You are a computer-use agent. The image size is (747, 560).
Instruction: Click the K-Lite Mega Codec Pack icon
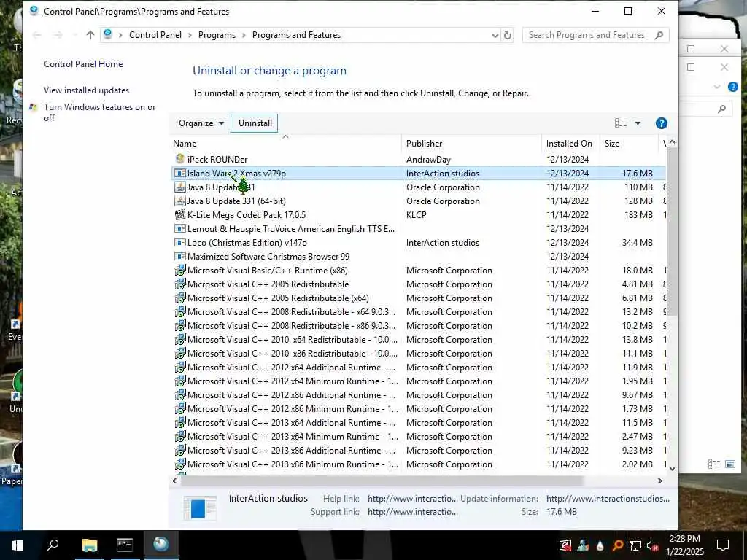tap(179, 215)
